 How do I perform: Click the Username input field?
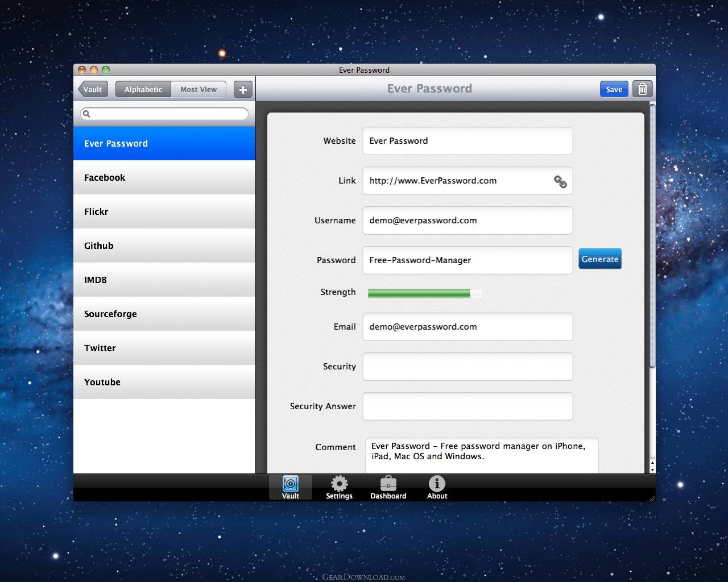coord(468,221)
